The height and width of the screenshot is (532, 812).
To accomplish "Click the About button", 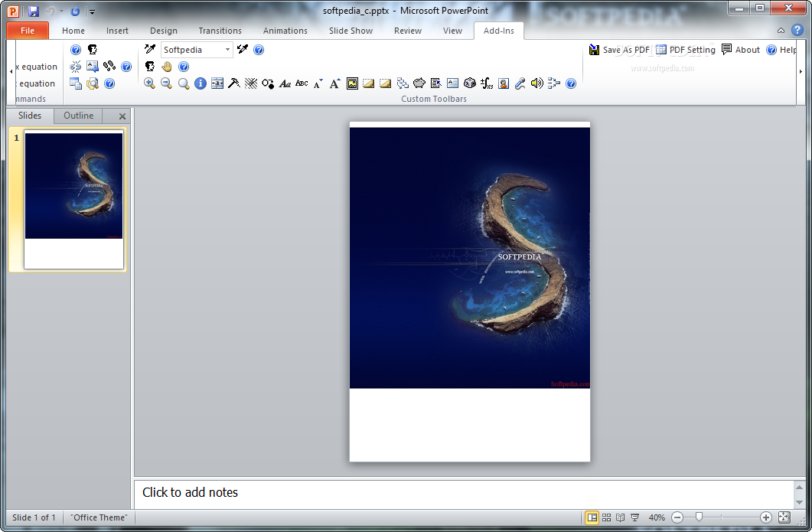I will click(741, 50).
